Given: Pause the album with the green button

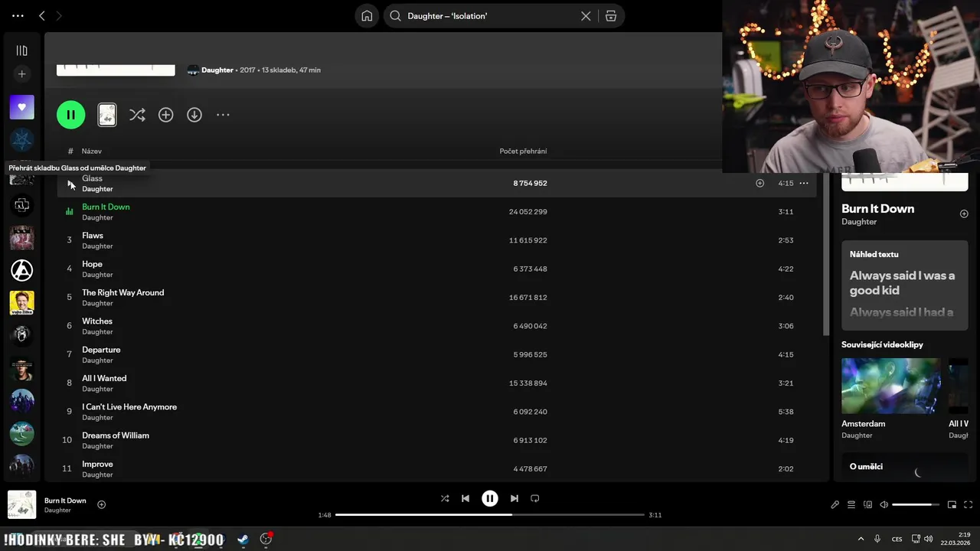Looking at the screenshot, I should [70, 115].
